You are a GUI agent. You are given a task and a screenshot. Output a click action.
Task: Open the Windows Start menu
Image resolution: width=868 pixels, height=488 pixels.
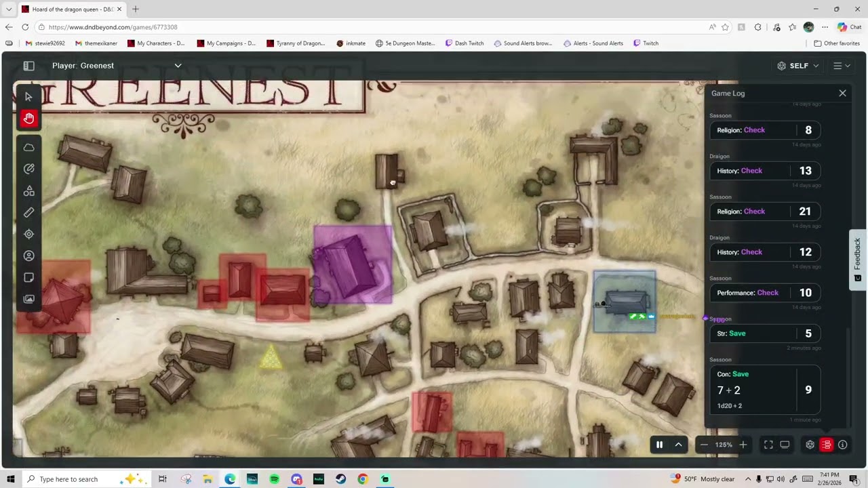tap(10, 479)
